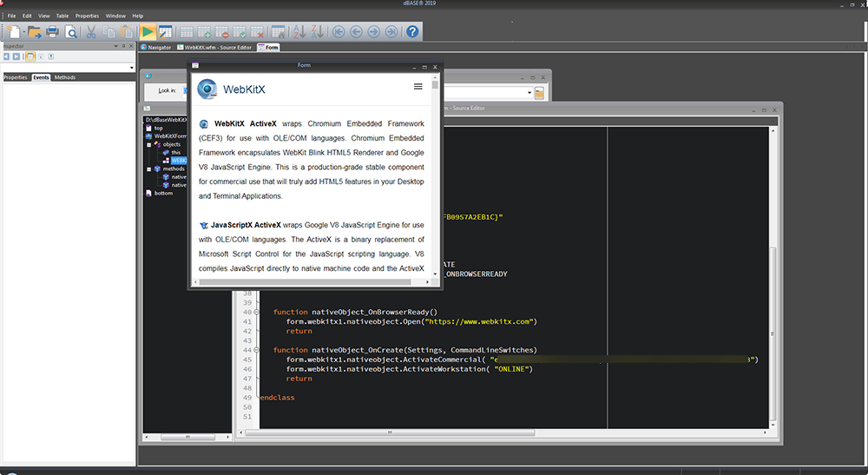The image size is (868, 475).
Task: Click the Find rows table icon
Action: (x=279, y=32)
